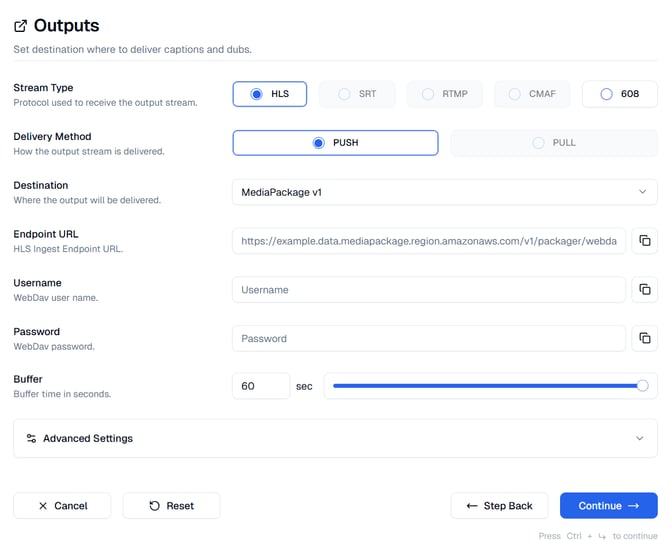
Task: Click the Reset button
Action: click(171, 506)
